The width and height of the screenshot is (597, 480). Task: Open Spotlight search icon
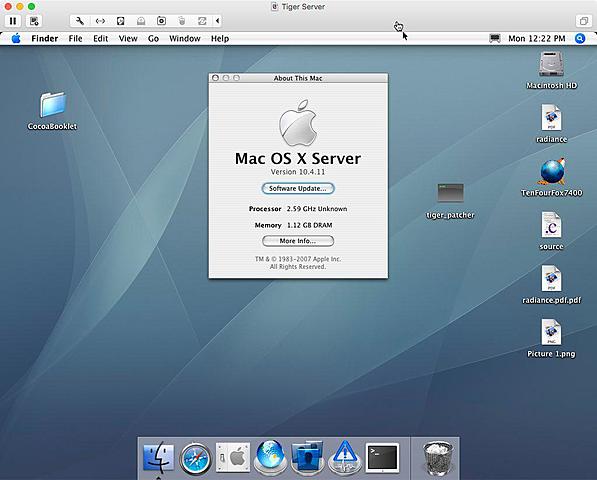(x=580, y=38)
